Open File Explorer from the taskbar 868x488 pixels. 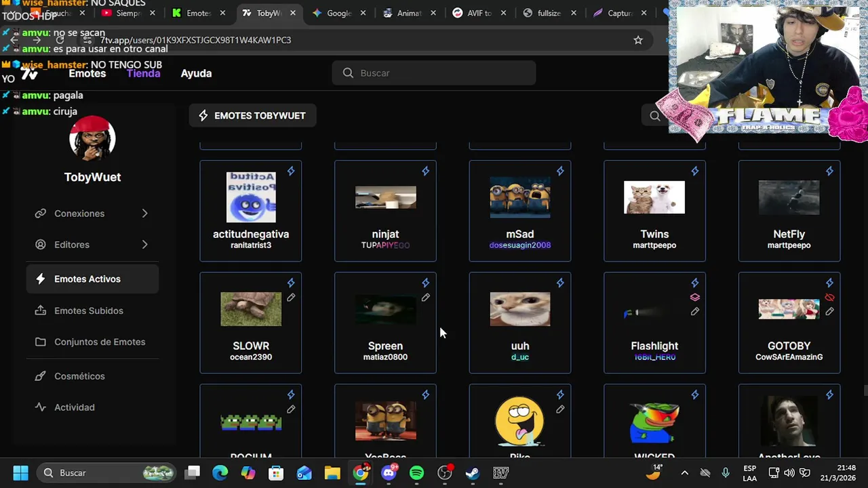[x=332, y=473]
